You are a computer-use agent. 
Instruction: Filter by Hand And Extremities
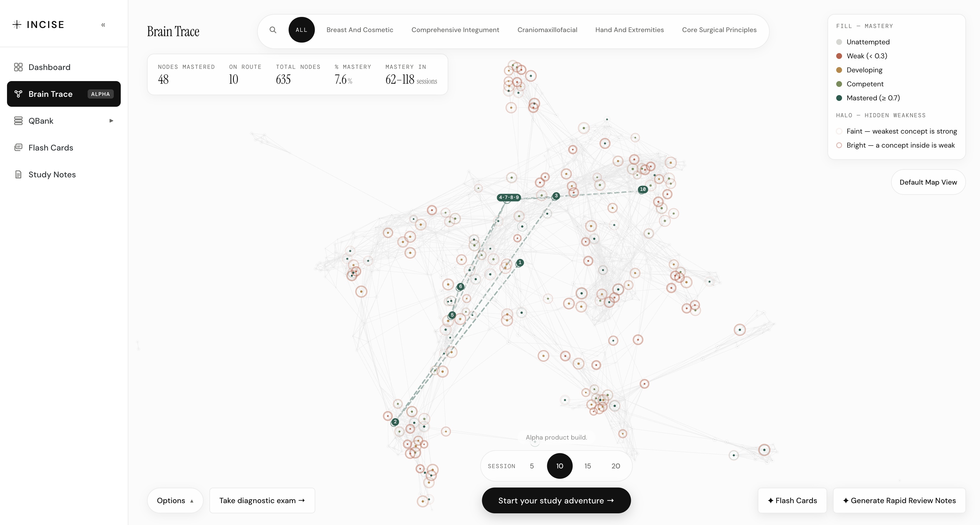point(629,30)
